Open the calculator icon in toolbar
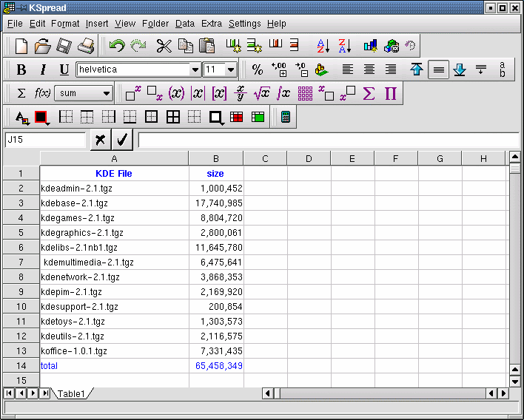The height and width of the screenshot is (420, 524). point(286,117)
